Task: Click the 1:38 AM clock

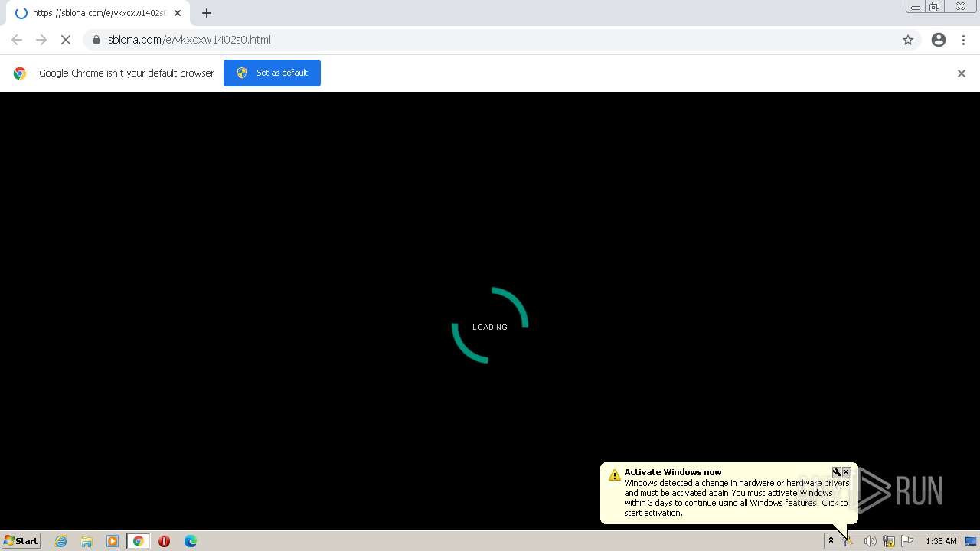Action: [941, 541]
